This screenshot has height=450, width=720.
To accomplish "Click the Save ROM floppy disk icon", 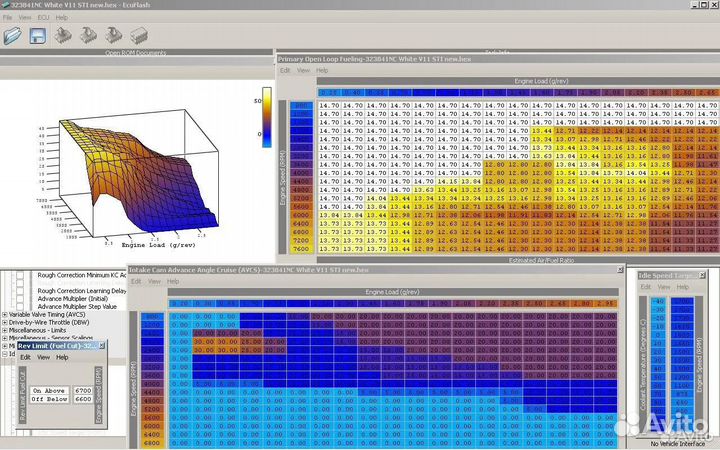I will pos(38,35).
